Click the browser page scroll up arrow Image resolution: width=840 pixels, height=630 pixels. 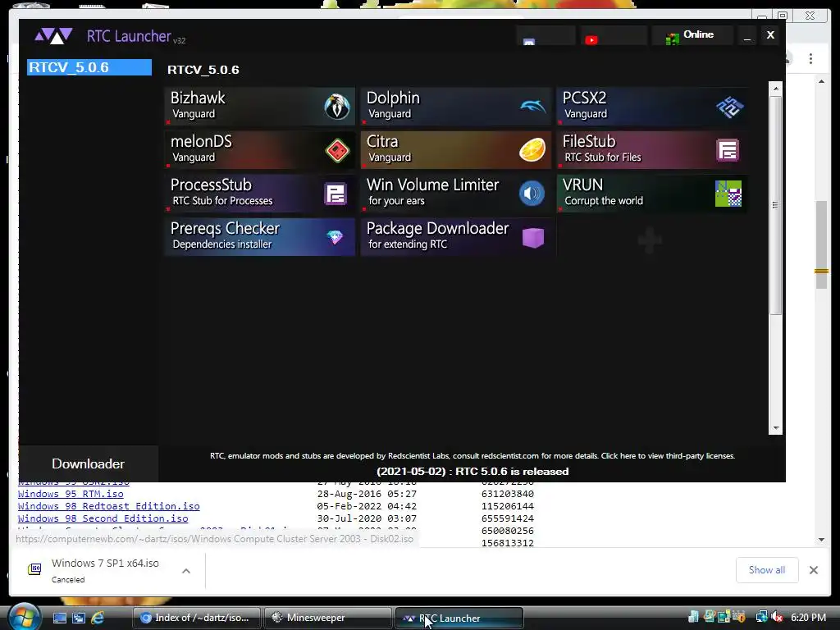(821, 81)
